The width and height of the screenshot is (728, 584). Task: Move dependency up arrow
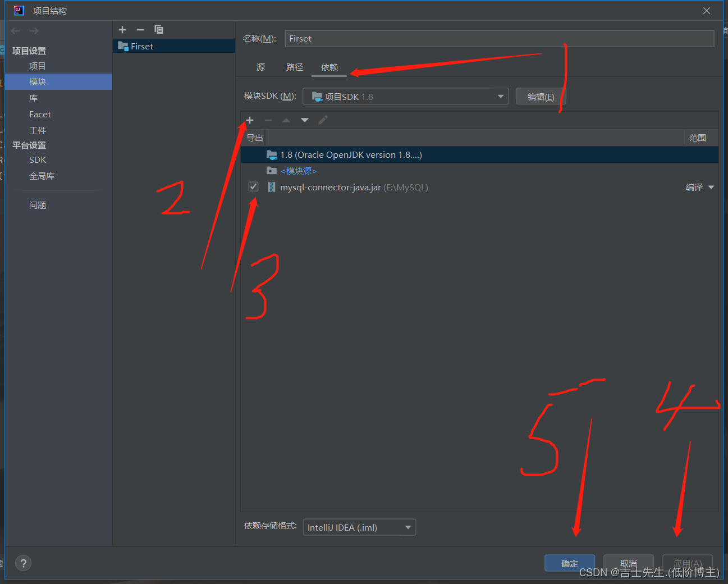[x=286, y=120]
